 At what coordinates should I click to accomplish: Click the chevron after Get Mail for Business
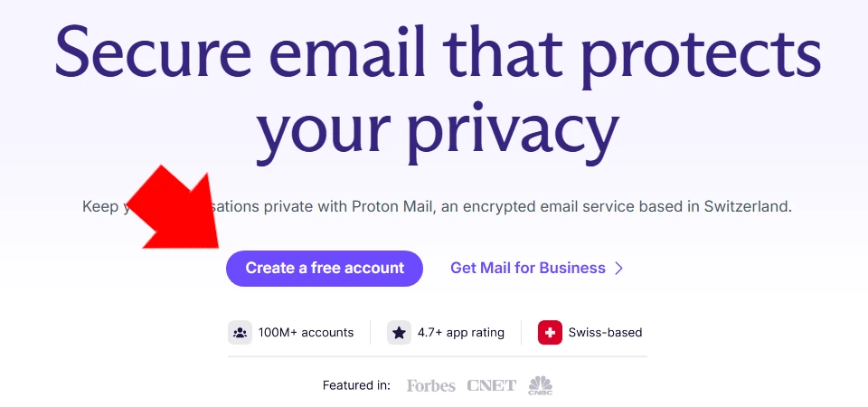point(618,269)
